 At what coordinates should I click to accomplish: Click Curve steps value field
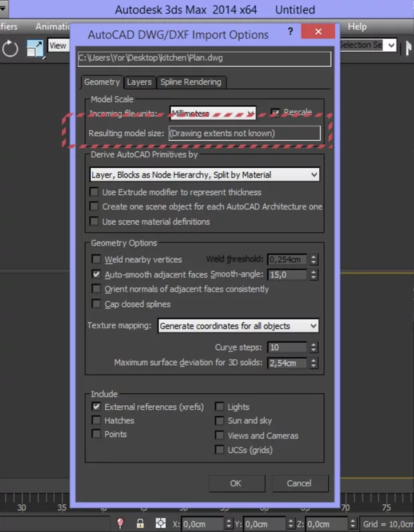(287, 347)
